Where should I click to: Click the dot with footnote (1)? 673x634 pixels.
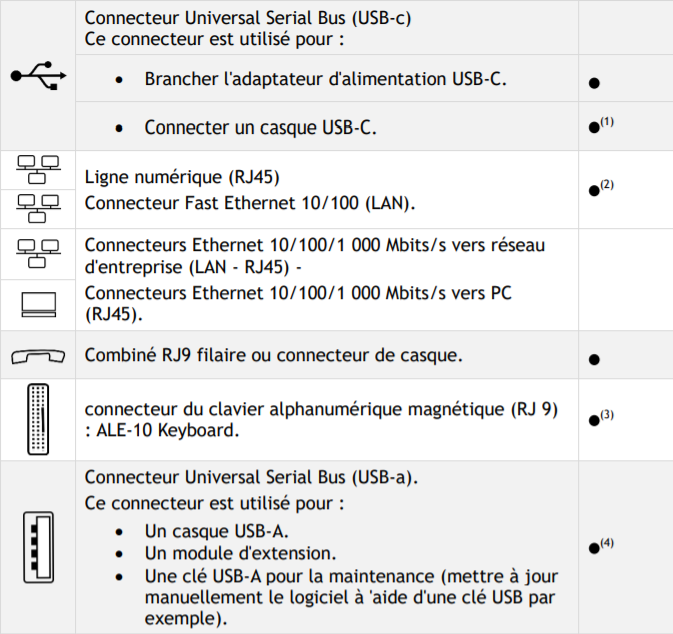tap(594, 127)
